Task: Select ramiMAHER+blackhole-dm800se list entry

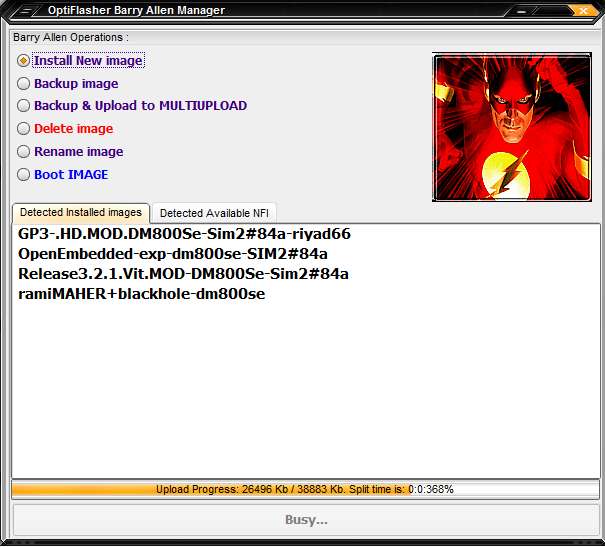Action: 142,294
